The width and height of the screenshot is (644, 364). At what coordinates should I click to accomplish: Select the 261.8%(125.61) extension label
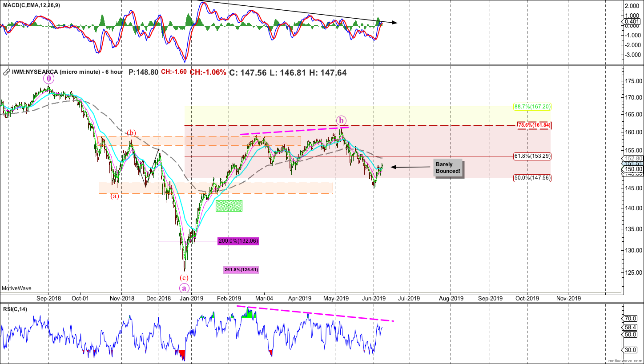pyautogui.click(x=241, y=269)
